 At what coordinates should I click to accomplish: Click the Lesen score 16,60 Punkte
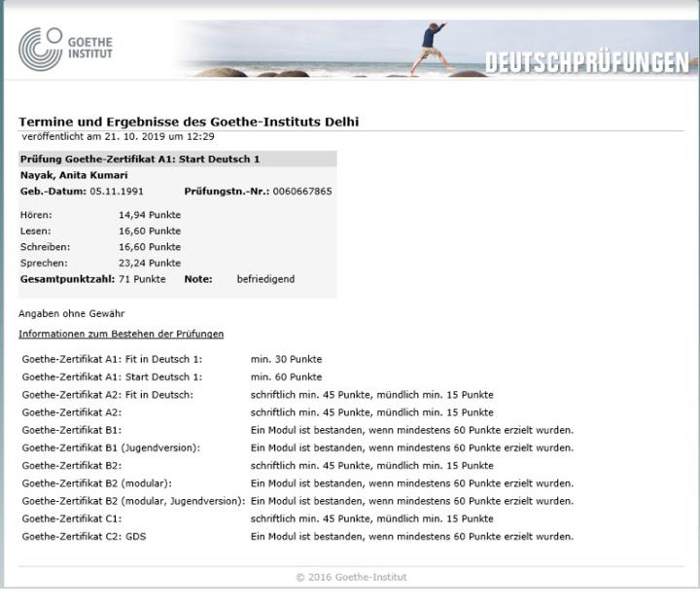150,231
